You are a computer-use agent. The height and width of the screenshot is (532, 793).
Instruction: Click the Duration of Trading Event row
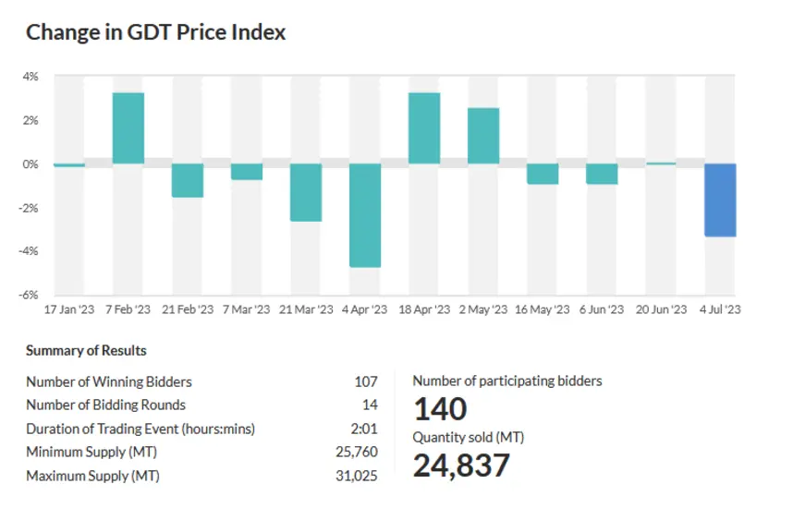coord(201,429)
